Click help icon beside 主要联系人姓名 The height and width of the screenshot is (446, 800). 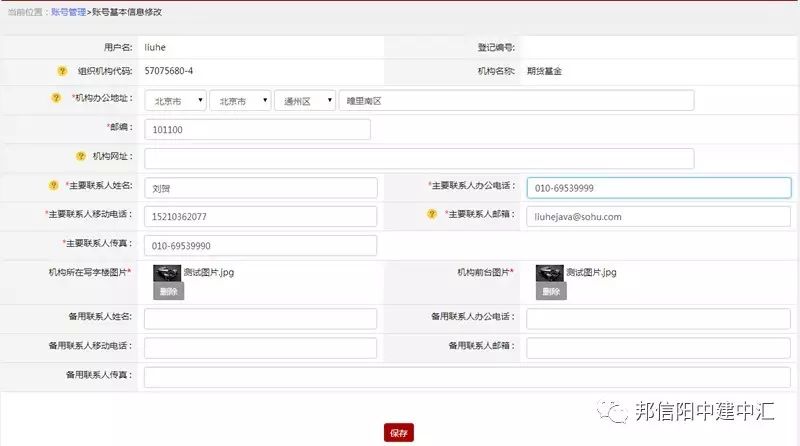point(54,186)
